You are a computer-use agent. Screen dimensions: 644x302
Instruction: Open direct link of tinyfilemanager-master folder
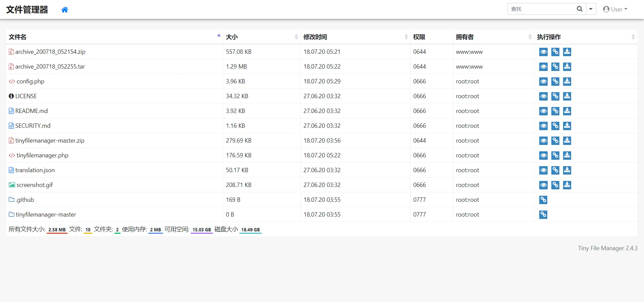tap(543, 215)
